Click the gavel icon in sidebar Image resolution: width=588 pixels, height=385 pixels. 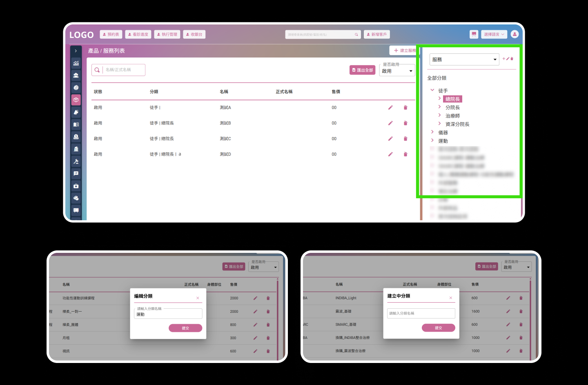(x=76, y=162)
